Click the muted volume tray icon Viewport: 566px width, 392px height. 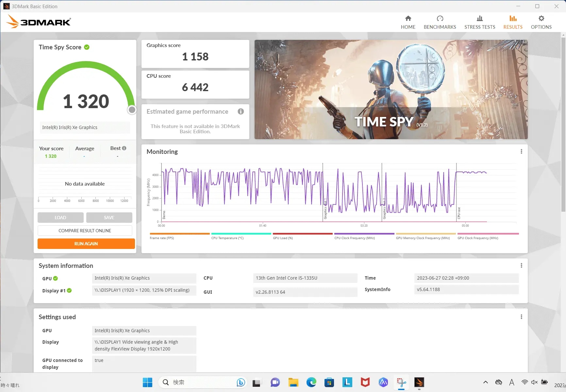pyautogui.click(x=534, y=382)
